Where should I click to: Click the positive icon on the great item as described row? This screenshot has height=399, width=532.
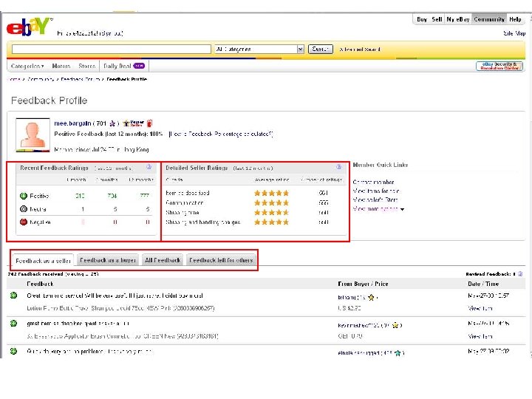coord(13,323)
